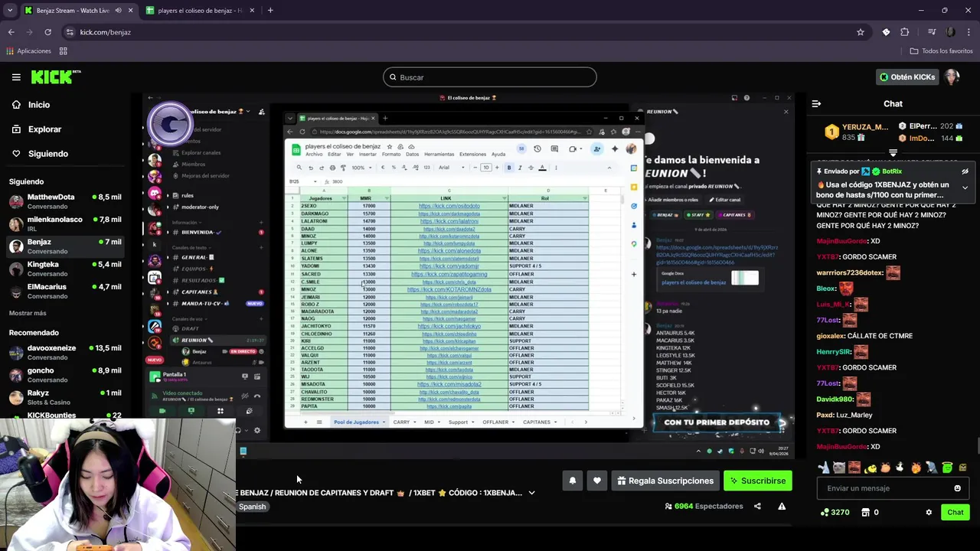Report the stream warning icon

pos(782,506)
